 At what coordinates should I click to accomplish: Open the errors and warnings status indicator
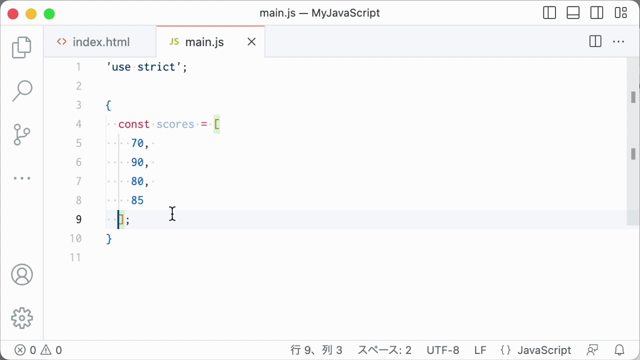click(x=38, y=350)
